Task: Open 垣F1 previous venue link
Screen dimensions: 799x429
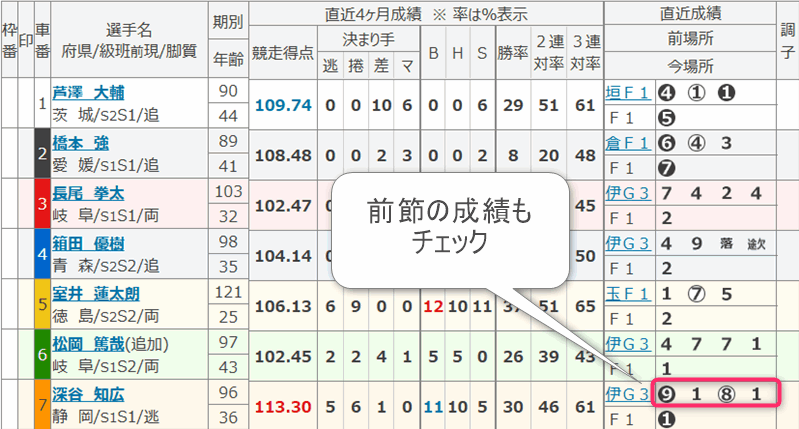Action: 628,93
